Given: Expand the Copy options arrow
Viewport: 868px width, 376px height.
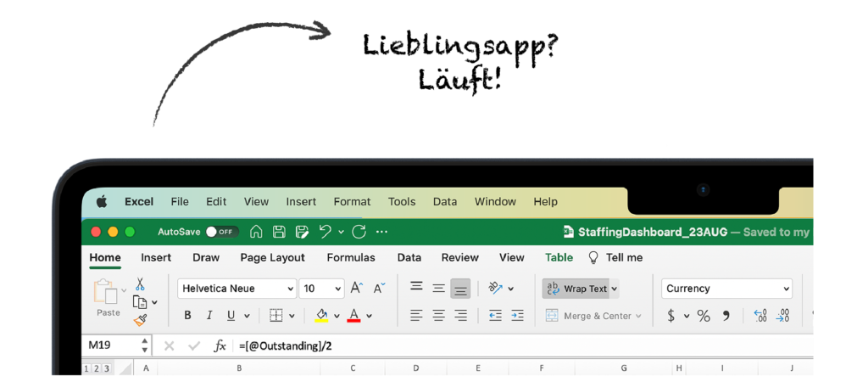Looking at the screenshot, I should coord(154,303).
